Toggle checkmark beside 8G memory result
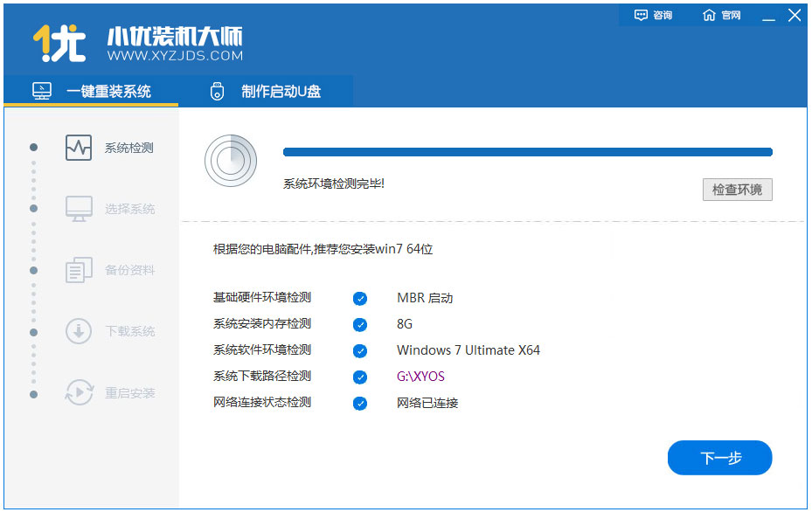 click(360, 324)
